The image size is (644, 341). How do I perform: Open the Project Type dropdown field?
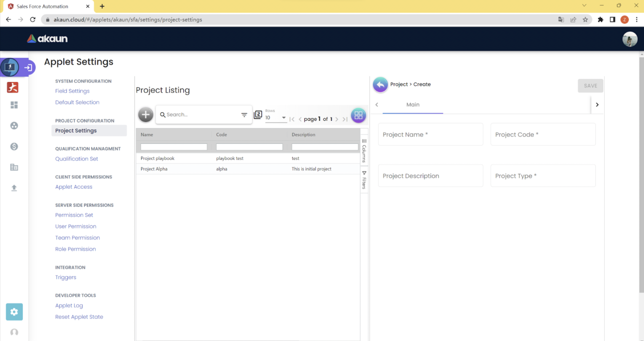(x=543, y=176)
